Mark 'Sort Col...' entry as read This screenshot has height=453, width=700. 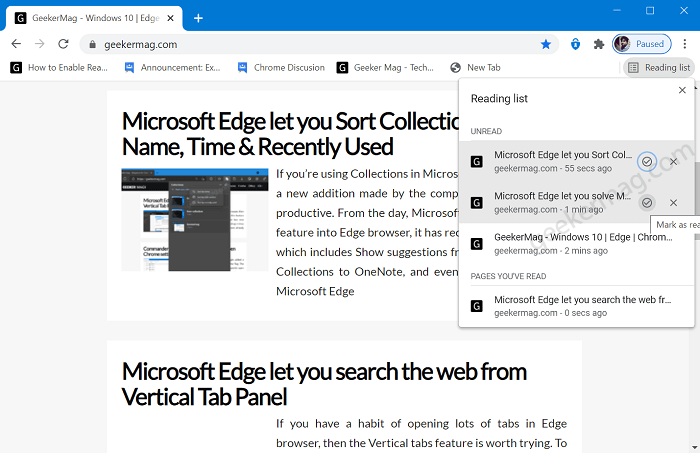pos(646,162)
